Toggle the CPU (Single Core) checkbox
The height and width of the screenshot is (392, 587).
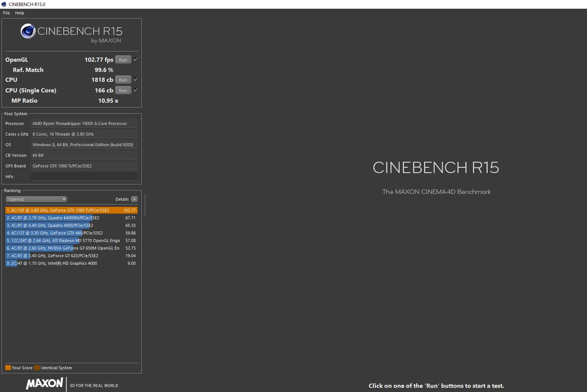point(136,90)
